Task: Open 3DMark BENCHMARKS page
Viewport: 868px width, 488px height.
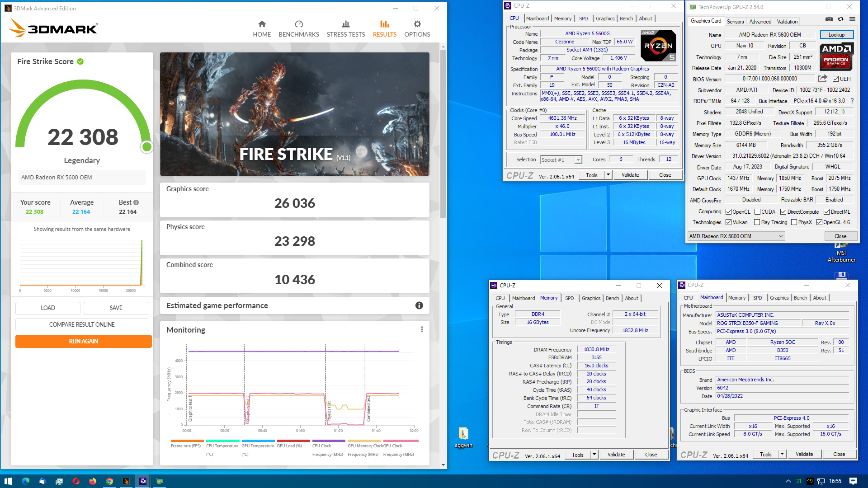Action: [299, 29]
